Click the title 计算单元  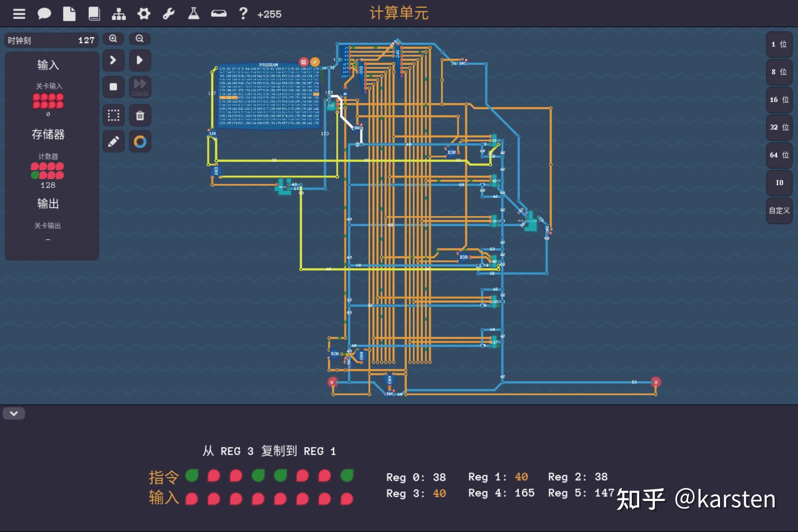pos(399,13)
